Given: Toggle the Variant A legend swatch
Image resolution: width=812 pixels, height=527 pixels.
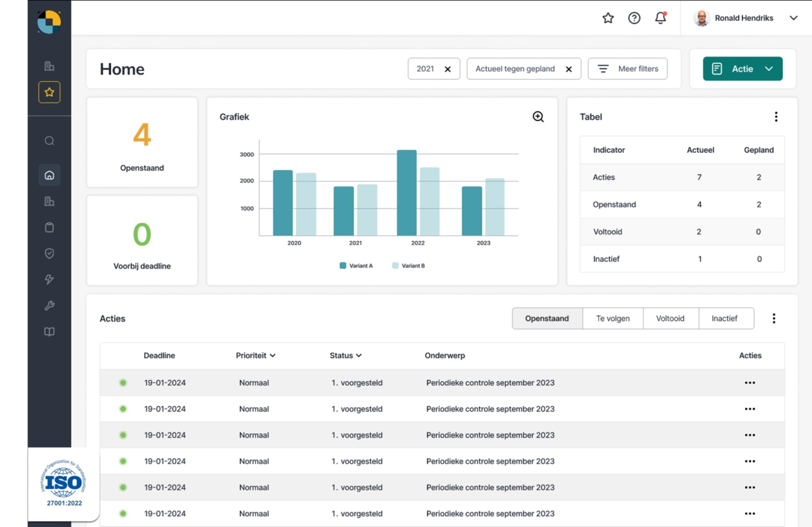Looking at the screenshot, I should [343, 266].
